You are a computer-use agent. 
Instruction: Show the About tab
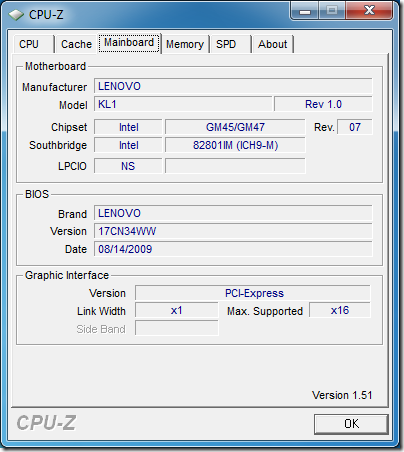tap(273, 44)
